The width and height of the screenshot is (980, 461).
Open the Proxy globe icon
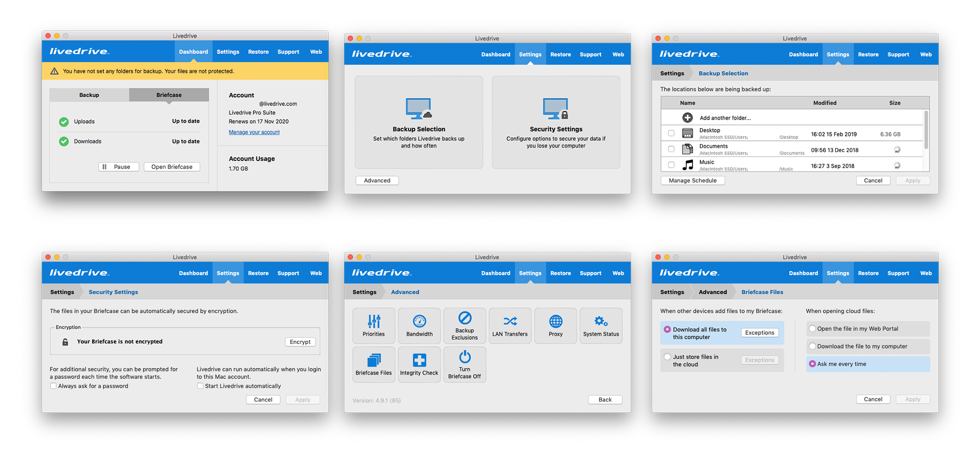pyautogui.click(x=555, y=326)
